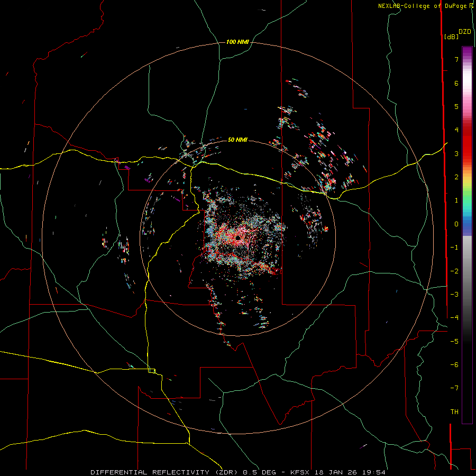Viewport: 476px width, 476px height.
Task: Click the radar site center black dot
Action: [237, 237]
